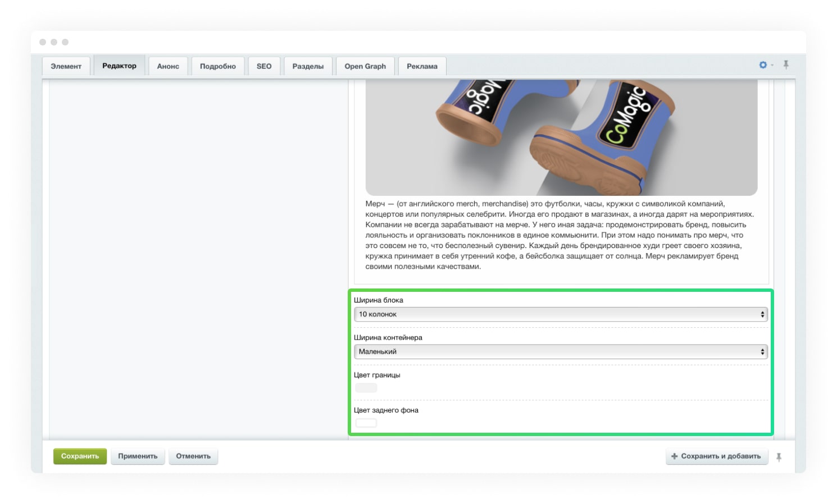Open the Реклама tab
This screenshot has height=504, width=837.
tap(422, 66)
